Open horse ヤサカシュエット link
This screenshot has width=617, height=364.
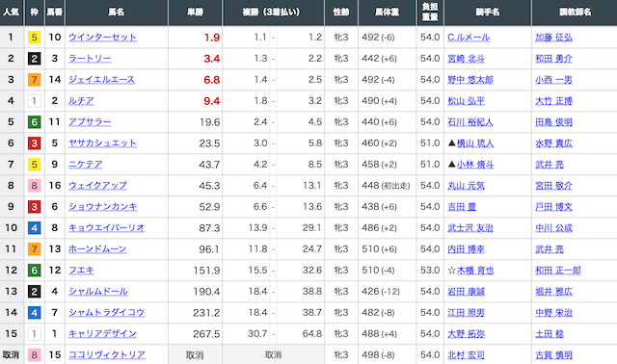[103, 143]
